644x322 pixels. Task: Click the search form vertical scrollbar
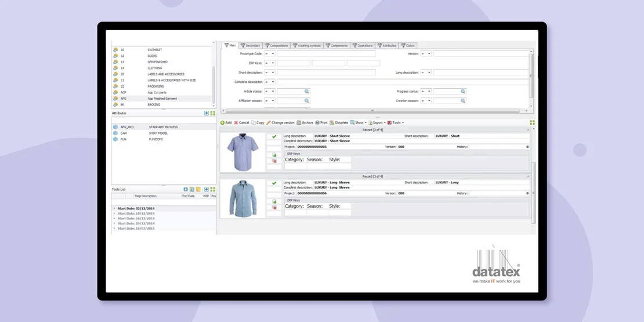tap(531, 76)
